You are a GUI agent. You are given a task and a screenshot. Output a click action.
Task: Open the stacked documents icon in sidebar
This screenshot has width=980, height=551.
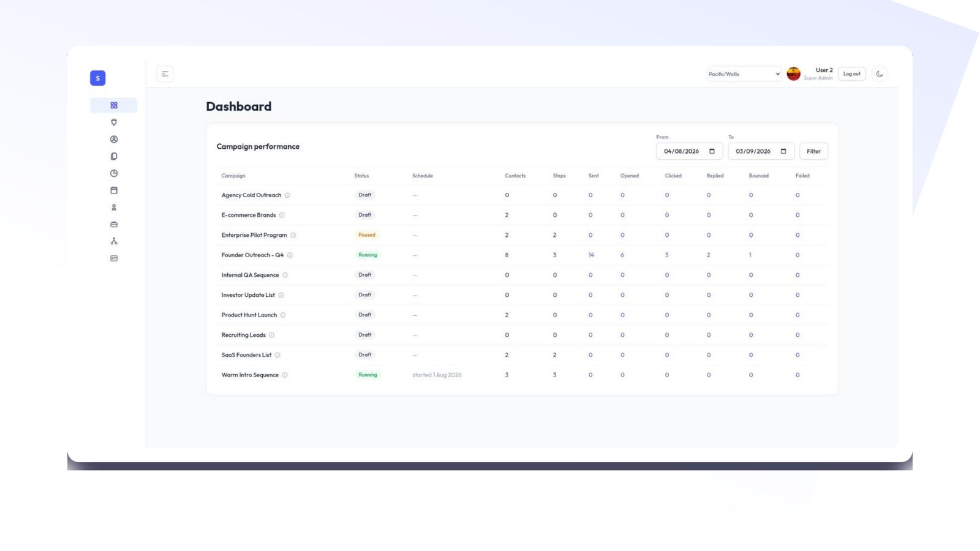(x=114, y=156)
